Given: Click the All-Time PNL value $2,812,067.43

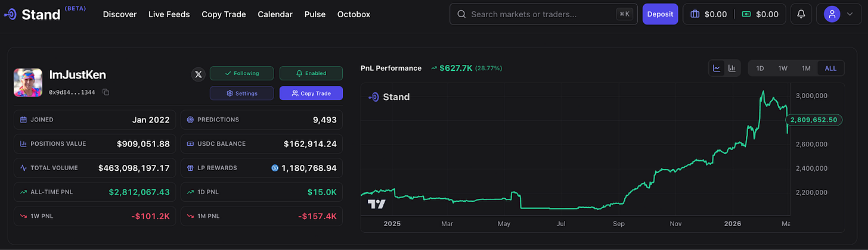Looking at the screenshot, I should point(139,192).
